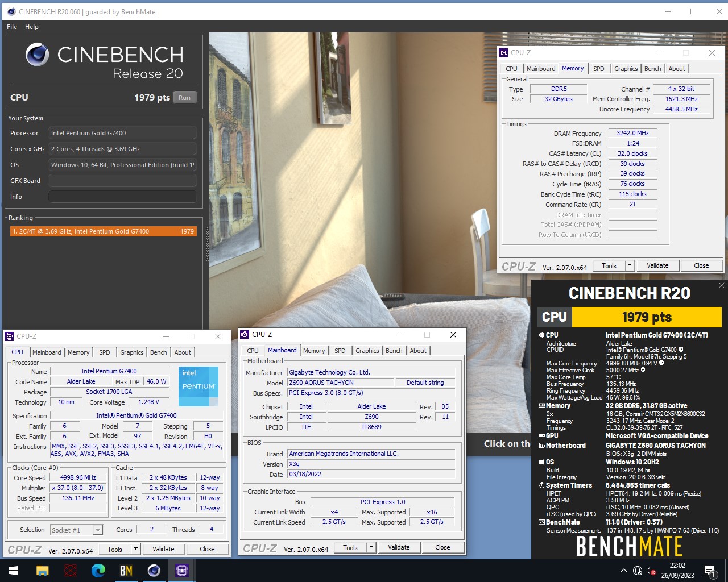Select the top ranking entry G7400
Image resolution: width=728 pixels, height=582 pixels.
coord(103,231)
